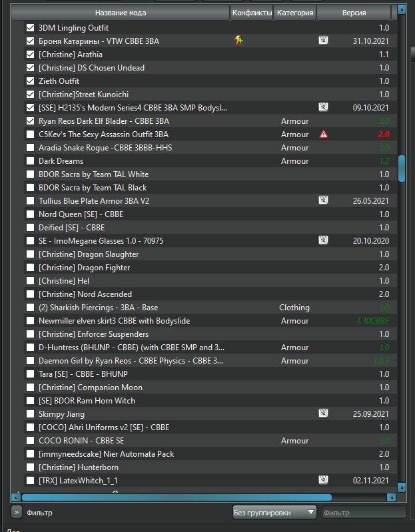
Task: Sort by Версия column header
Action: [354, 13]
